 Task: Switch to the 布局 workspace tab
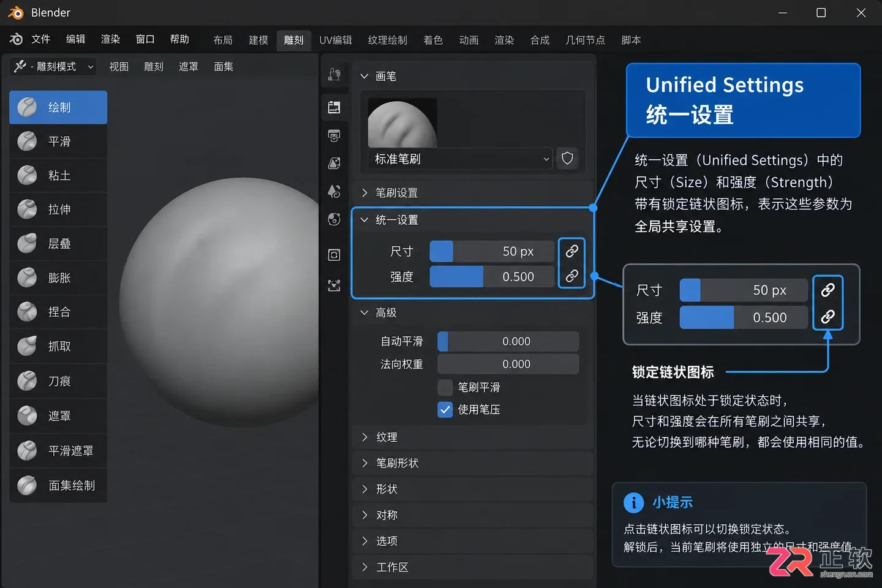tap(223, 40)
